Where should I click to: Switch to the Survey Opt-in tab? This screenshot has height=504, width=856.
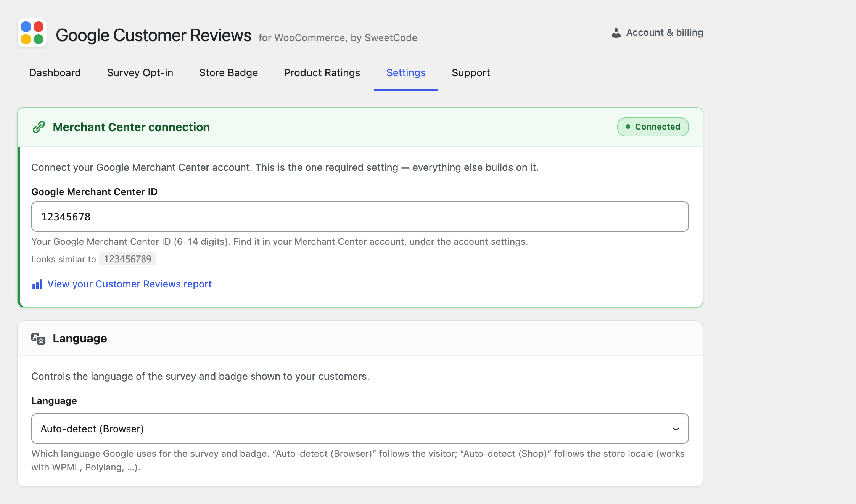[x=140, y=73]
